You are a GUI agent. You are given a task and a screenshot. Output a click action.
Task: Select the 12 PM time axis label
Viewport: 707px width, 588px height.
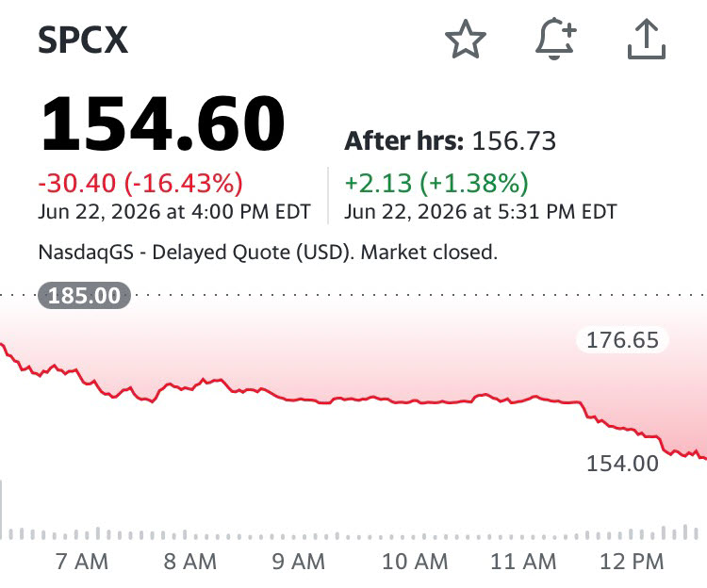click(x=632, y=562)
